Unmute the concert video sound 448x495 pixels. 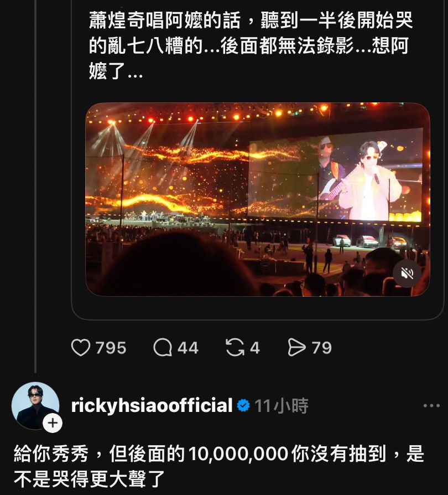(x=407, y=274)
